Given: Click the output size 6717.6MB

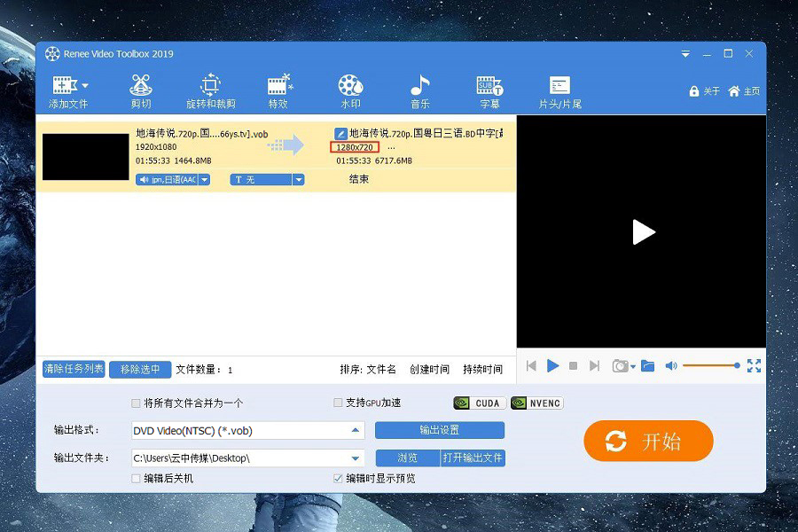Looking at the screenshot, I should (x=394, y=160).
